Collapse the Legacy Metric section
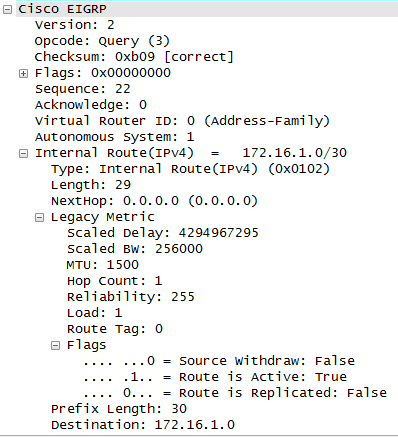 coord(39,218)
